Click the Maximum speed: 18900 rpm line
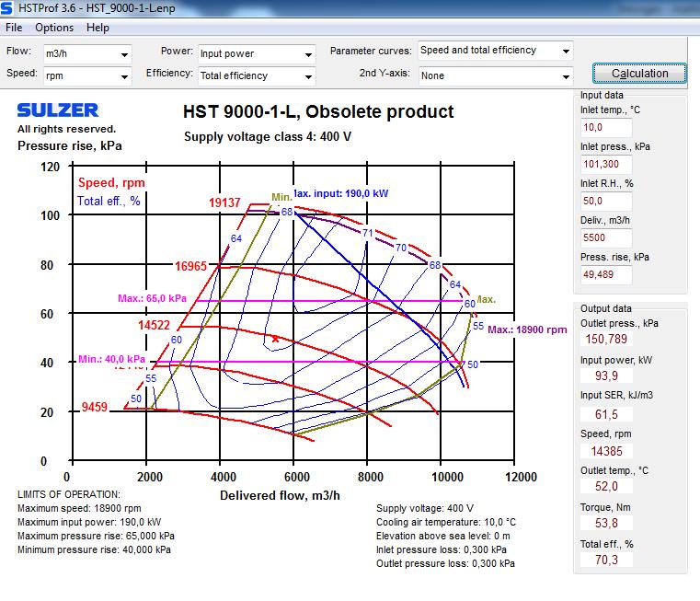Screen dimensions: 700x601 pos(79,509)
